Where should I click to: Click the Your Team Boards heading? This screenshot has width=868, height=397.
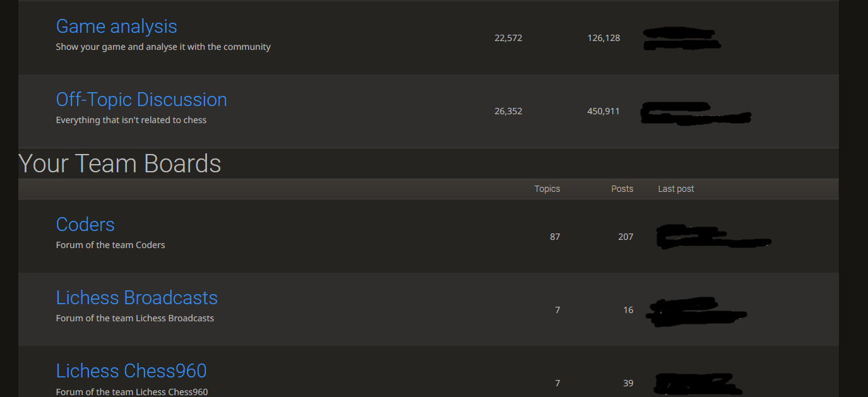[119, 163]
